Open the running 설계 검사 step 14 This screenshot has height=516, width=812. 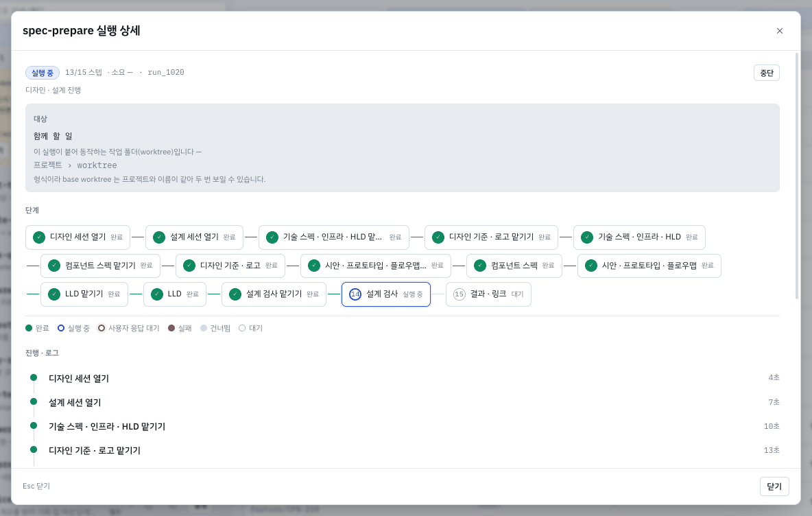[386, 294]
